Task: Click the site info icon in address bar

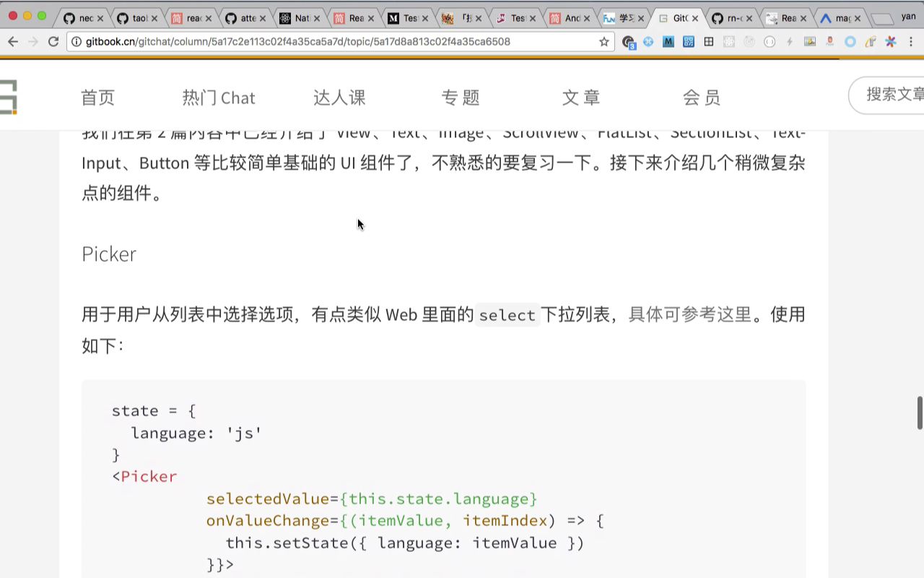Action: [77, 42]
